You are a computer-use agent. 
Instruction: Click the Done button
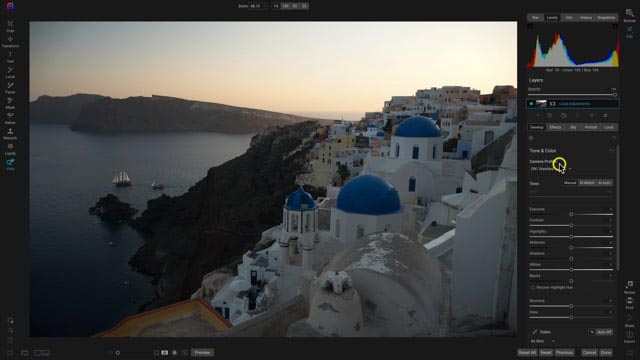[606, 353]
